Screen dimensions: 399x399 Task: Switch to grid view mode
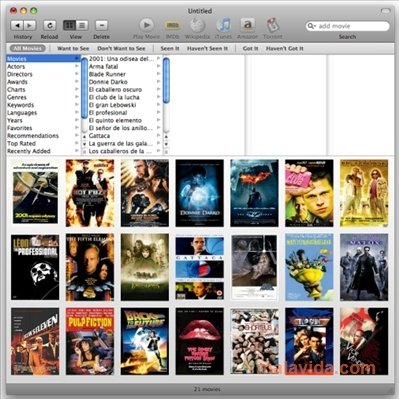pyautogui.click(x=69, y=25)
